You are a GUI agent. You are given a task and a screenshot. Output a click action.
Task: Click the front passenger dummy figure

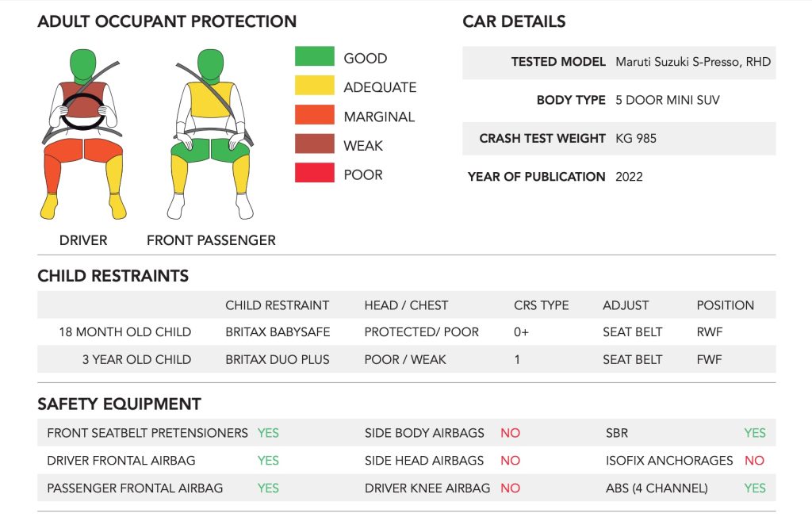coord(211,134)
